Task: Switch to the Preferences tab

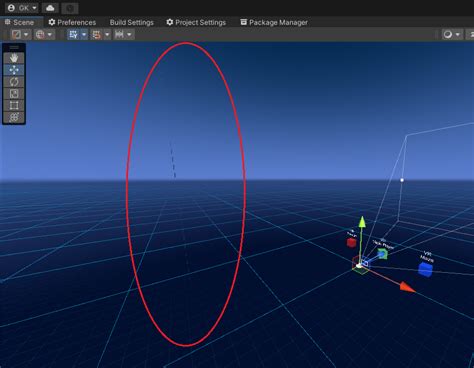Action: 72,22
